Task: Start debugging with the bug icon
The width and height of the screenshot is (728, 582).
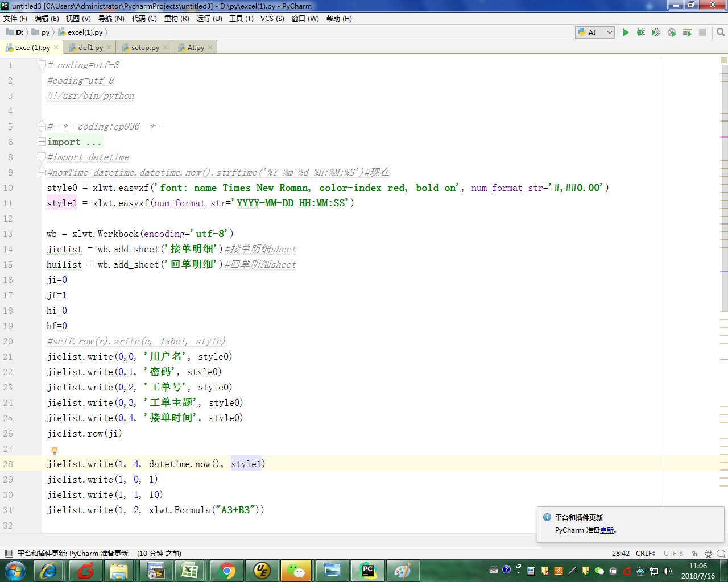Action: 641,32
